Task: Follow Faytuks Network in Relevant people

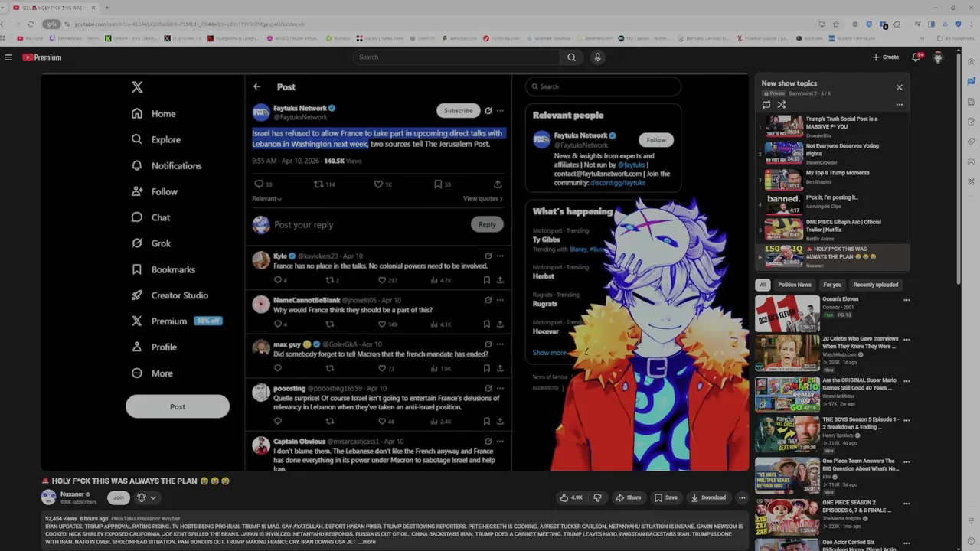Action: pyautogui.click(x=656, y=140)
